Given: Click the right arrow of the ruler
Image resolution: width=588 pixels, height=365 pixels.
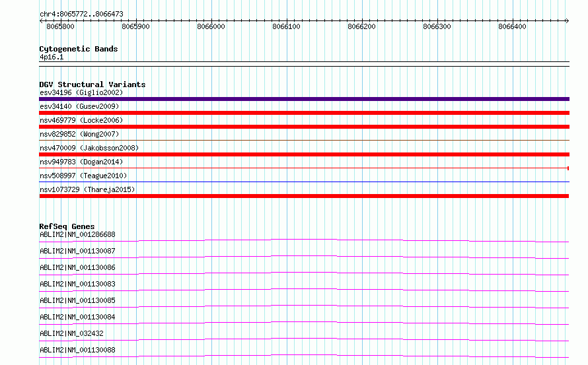Looking at the screenshot, I should [x=568, y=20].
